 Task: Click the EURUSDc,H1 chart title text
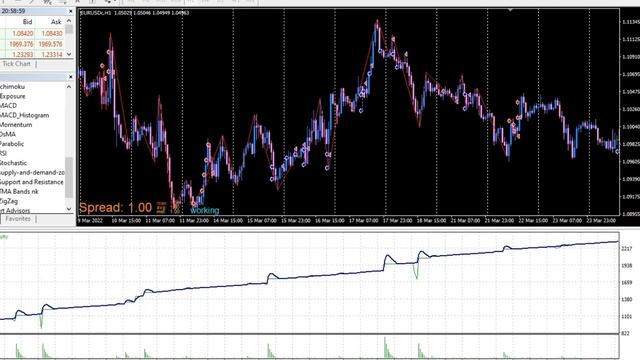(x=96, y=13)
